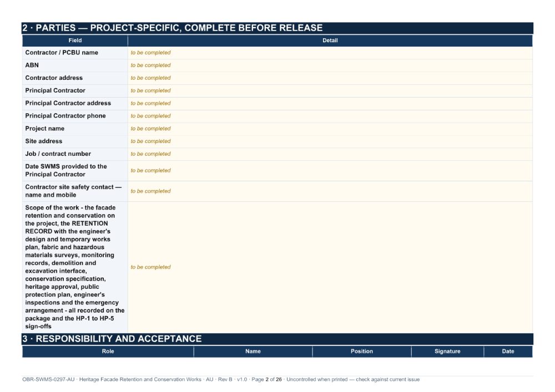
Task: Select the Scope of the work detail cell
Action: click(x=330, y=267)
